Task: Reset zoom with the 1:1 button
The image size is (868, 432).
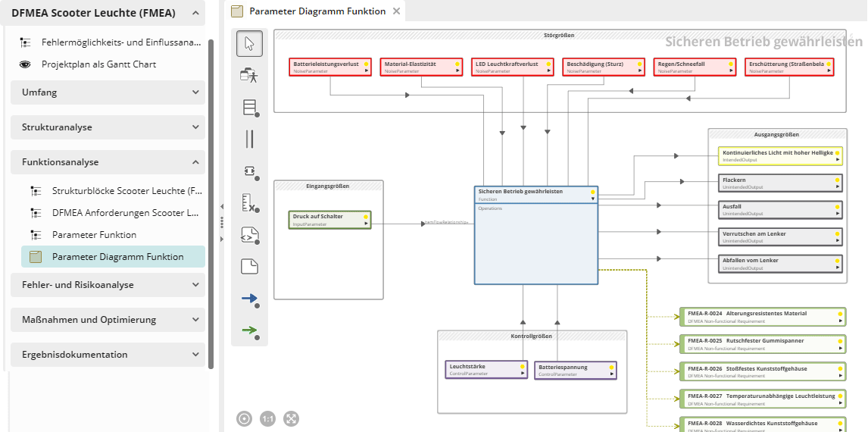Action: [268, 418]
